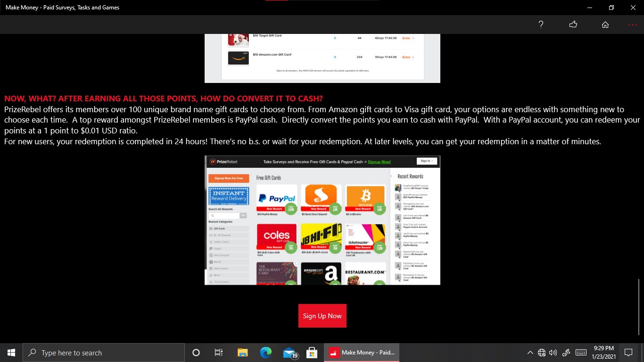The width and height of the screenshot is (644, 362).
Task: Minimize the Make Money window
Action: click(x=589, y=8)
